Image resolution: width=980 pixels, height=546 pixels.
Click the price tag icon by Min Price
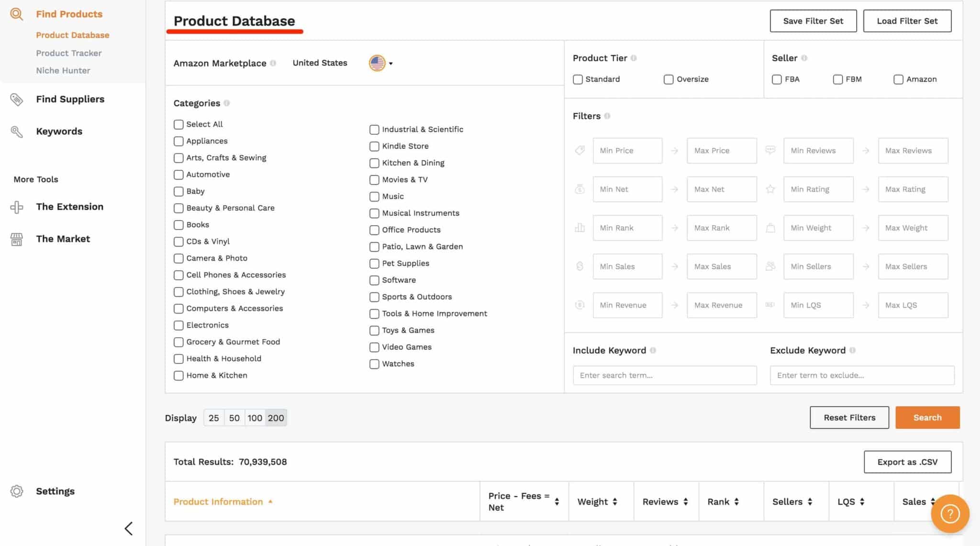[580, 151]
